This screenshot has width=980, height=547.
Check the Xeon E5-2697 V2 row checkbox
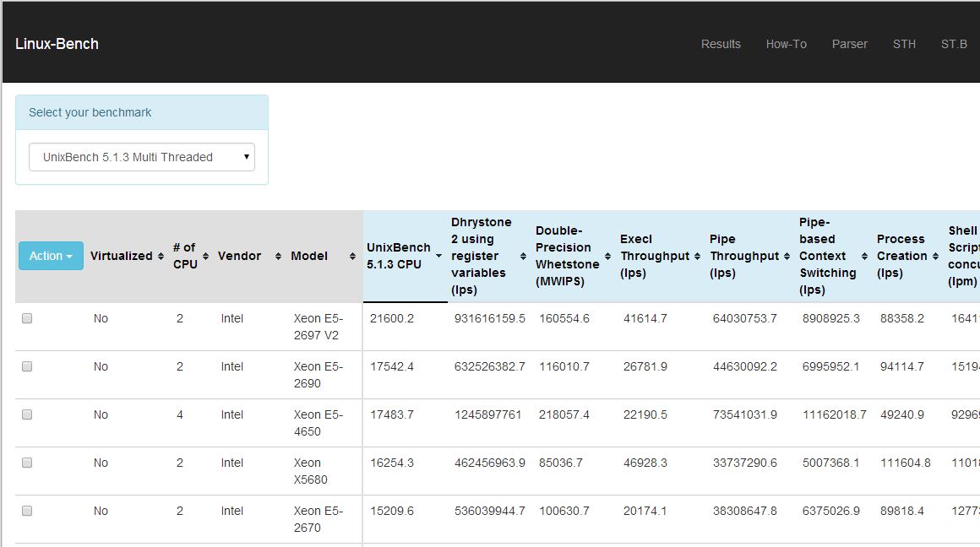click(x=27, y=319)
